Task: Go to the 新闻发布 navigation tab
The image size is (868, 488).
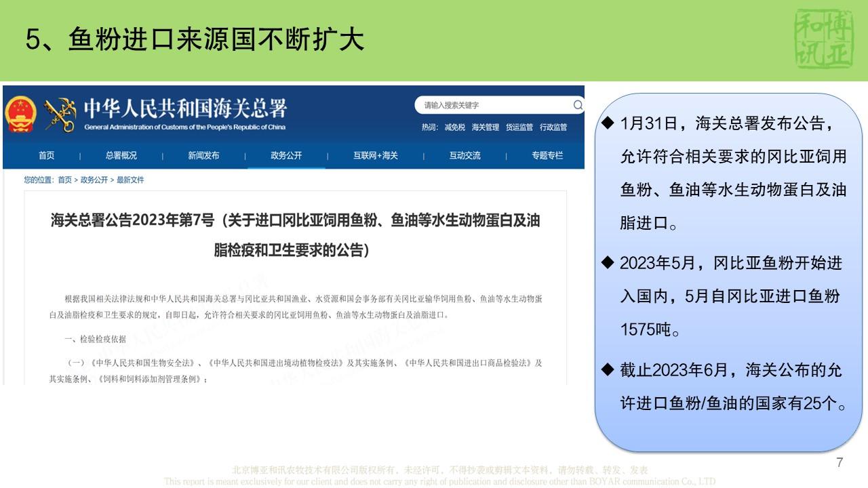Action: tap(203, 156)
